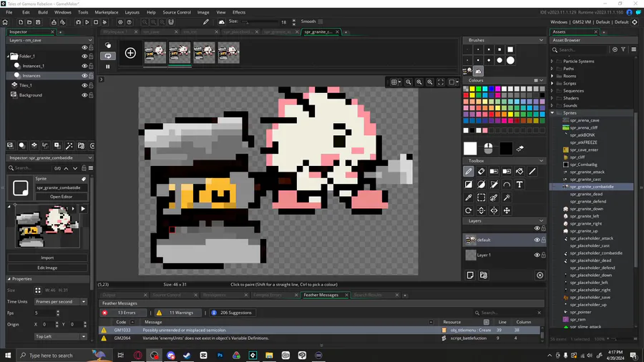
Task: Collapse the Toolbox panel header
Action: pyautogui.click(x=541, y=161)
